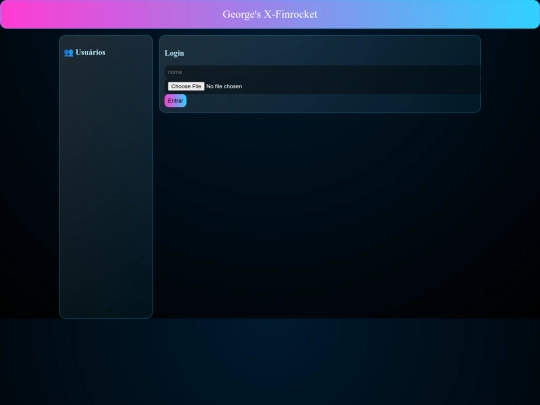Screen dimensions: 540x405
Task: Focus the nome text field
Action: point(322,72)
